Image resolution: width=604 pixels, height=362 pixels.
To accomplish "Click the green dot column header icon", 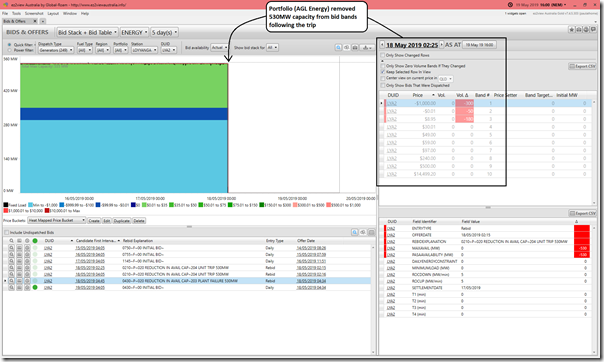I will click(x=35, y=241).
